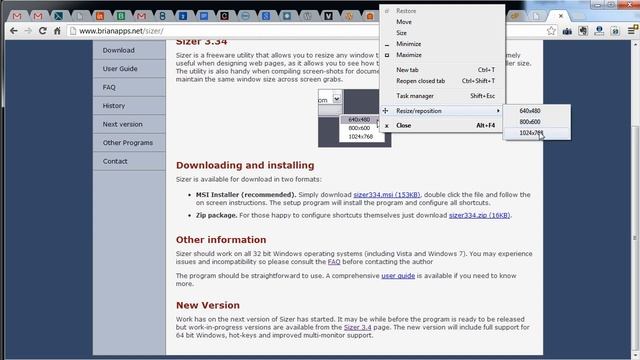Bookmark this page with the star icon
Screen dimensions: 640x360
click(551, 31)
